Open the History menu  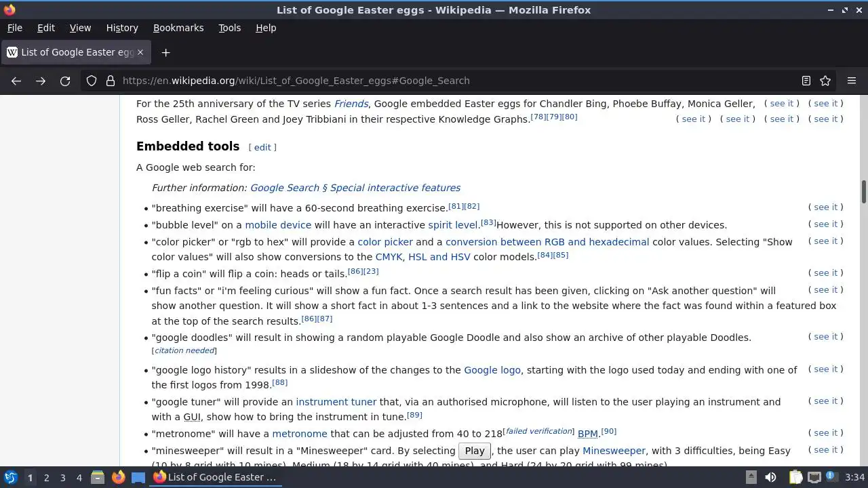(x=122, y=28)
